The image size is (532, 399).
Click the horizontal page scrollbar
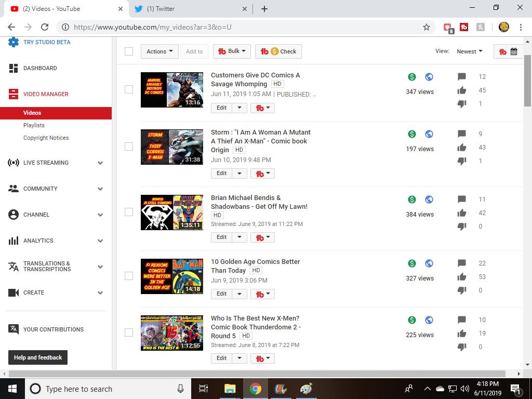point(257,374)
